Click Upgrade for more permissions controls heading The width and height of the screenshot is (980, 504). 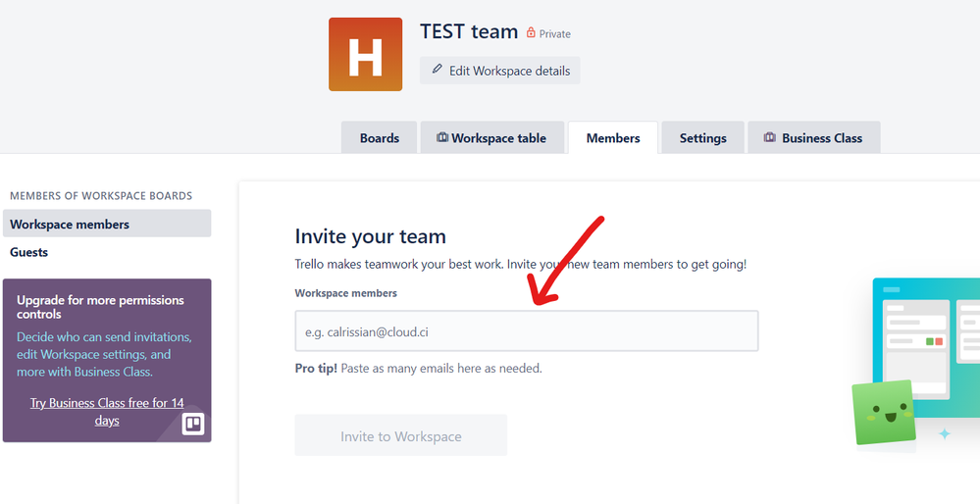101,307
